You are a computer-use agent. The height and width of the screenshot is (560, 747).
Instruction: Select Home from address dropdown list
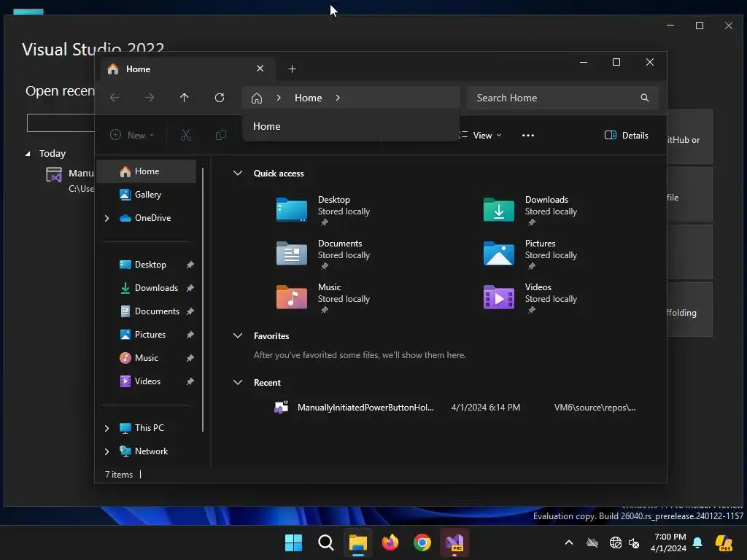351,126
